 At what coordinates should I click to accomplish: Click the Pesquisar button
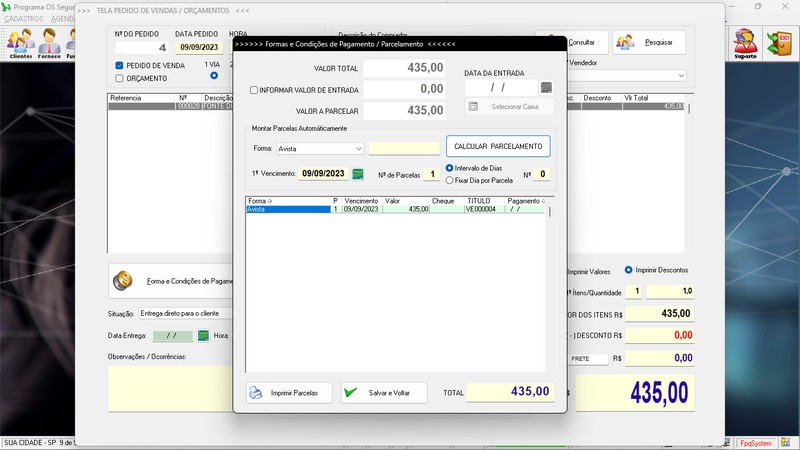pyautogui.click(x=649, y=42)
